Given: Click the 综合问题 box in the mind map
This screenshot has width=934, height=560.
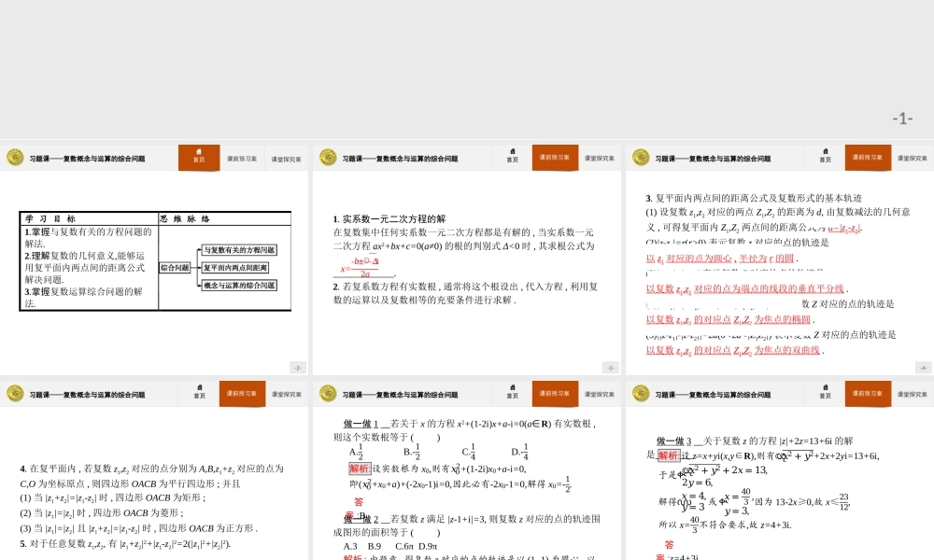Looking at the screenshot, I should click(175, 267).
